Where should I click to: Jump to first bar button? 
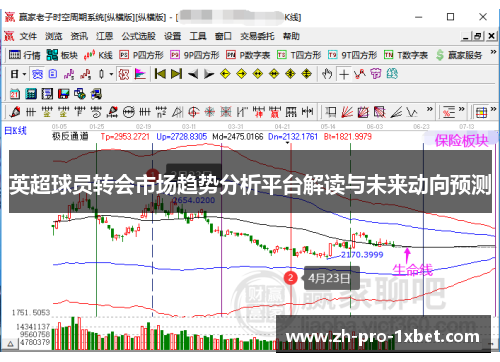pyautogui.click(x=160, y=74)
